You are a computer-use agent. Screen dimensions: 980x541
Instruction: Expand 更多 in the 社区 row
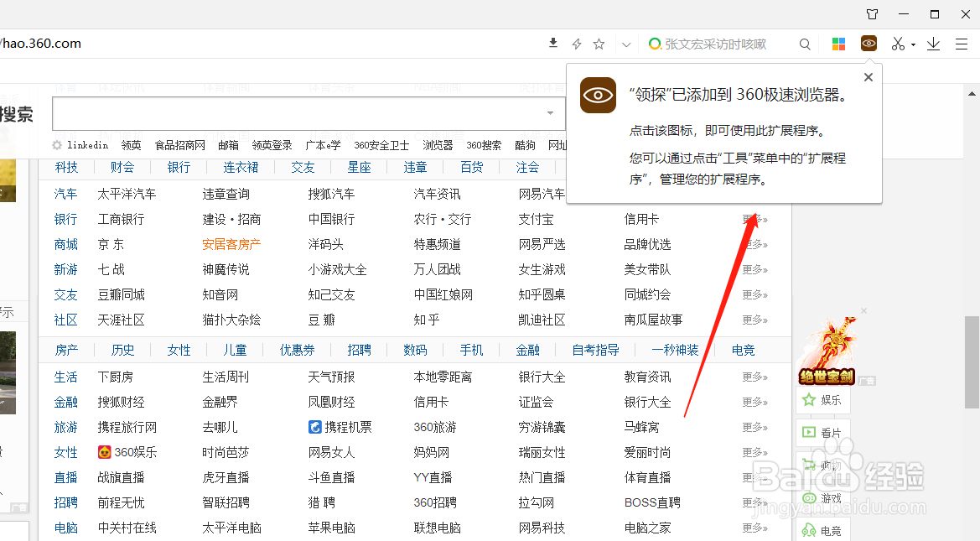click(x=755, y=320)
